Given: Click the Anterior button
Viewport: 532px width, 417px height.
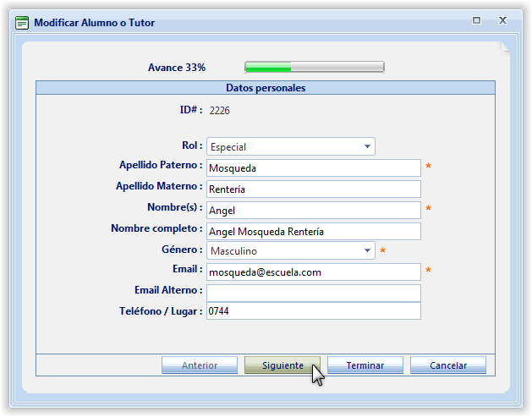Looking at the screenshot, I should (x=200, y=365).
